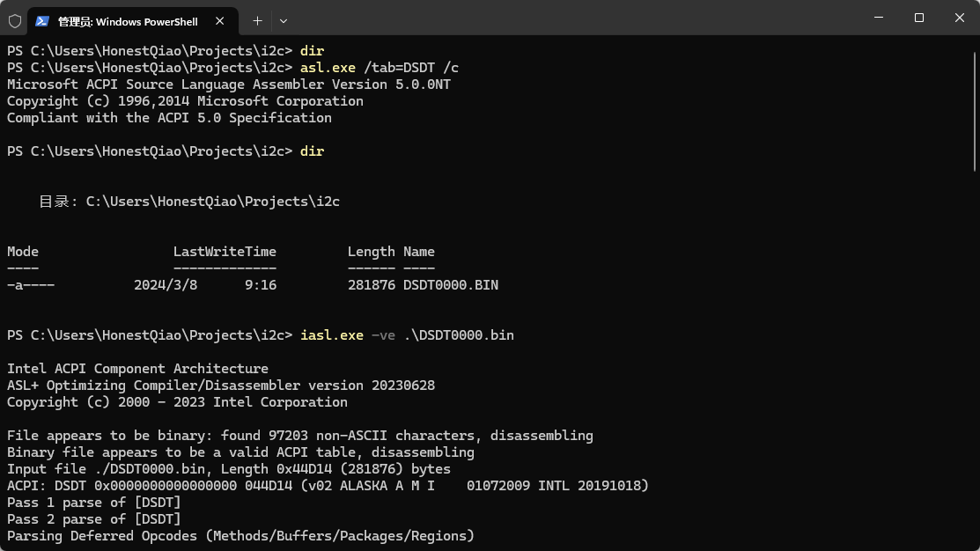Click the Intel ACPI Component Architecture line

[x=136, y=368]
